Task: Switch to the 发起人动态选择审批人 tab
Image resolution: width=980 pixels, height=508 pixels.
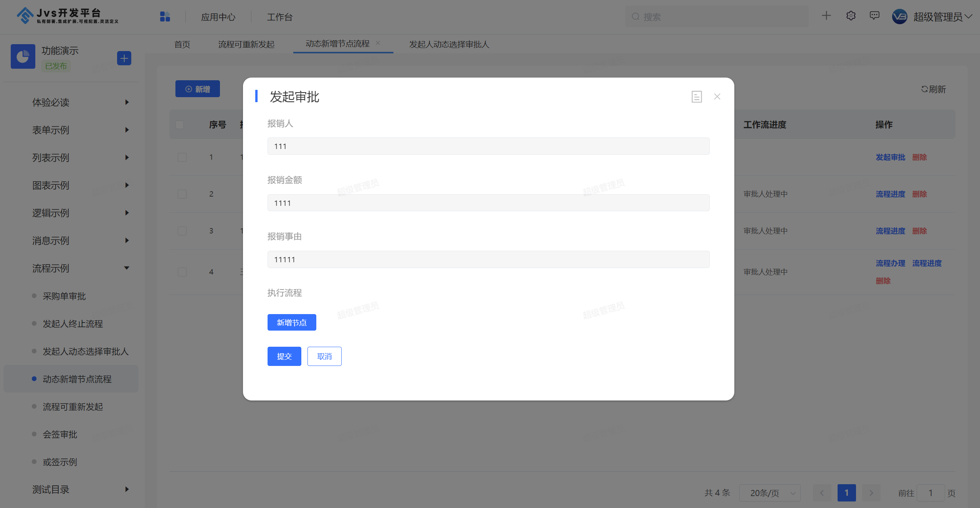Action: [449, 44]
